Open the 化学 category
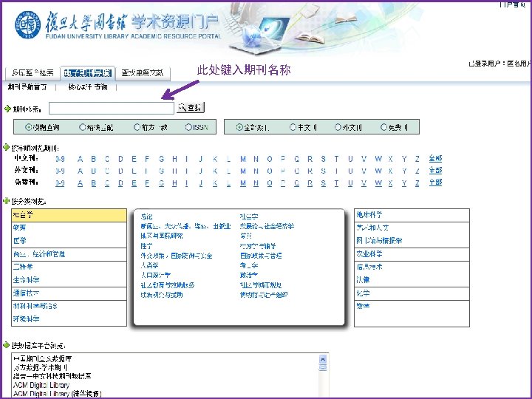 point(363,293)
